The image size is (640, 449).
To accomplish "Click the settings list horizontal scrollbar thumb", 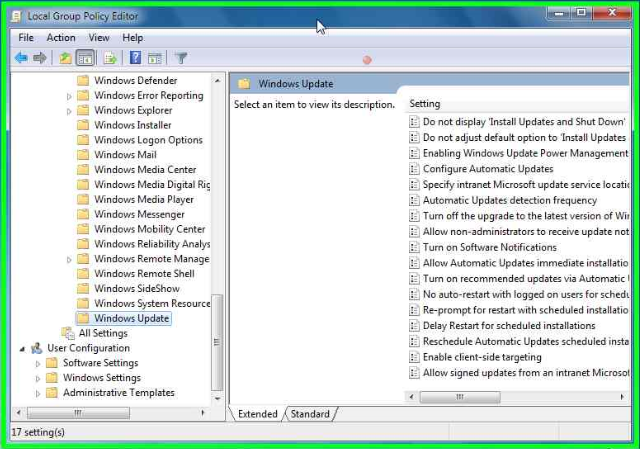I will (x=460, y=397).
